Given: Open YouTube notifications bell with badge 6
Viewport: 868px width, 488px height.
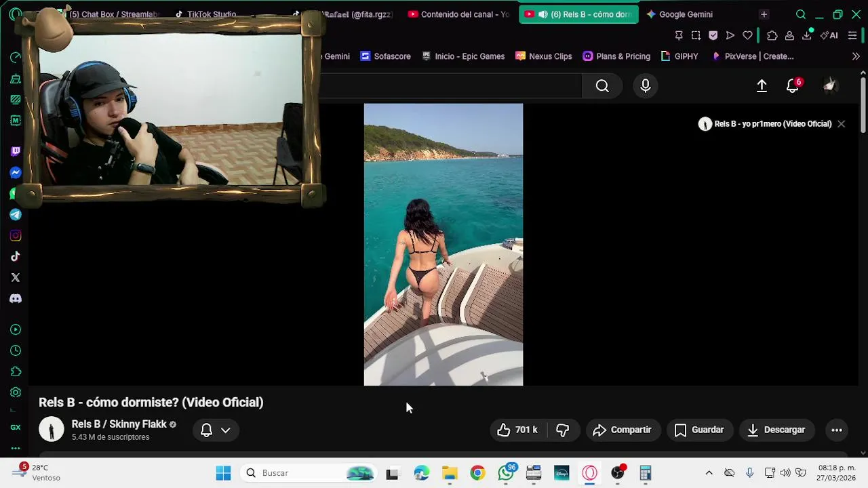Looking at the screenshot, I should pyautogui.click(x=793, y=85).
